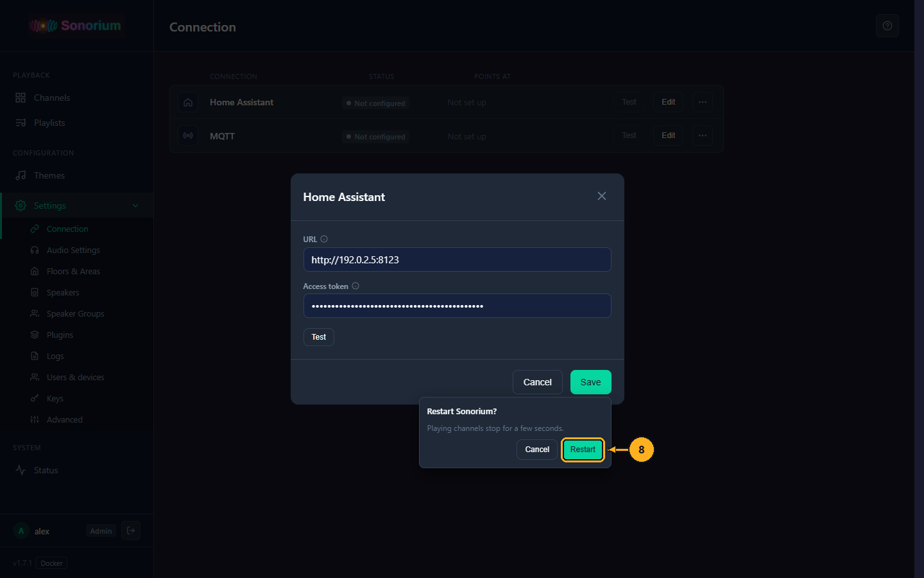Click the Themes music note icon
The image size is (924, 578).
[x=21, y=175]
